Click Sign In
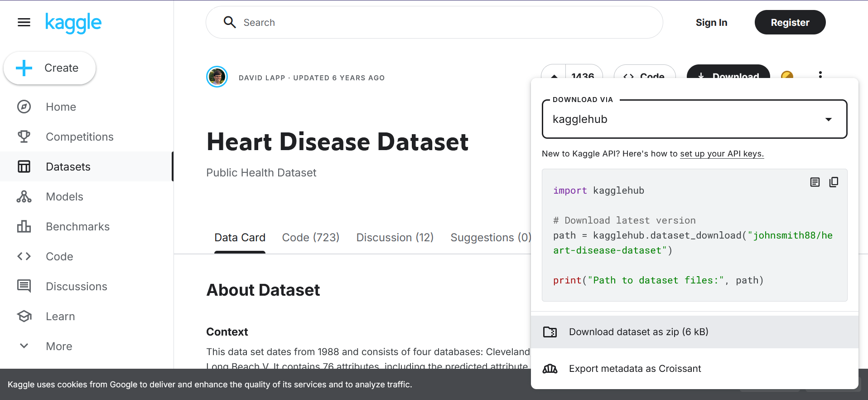This screenshot has height=400, width=868. pos(711,22)
